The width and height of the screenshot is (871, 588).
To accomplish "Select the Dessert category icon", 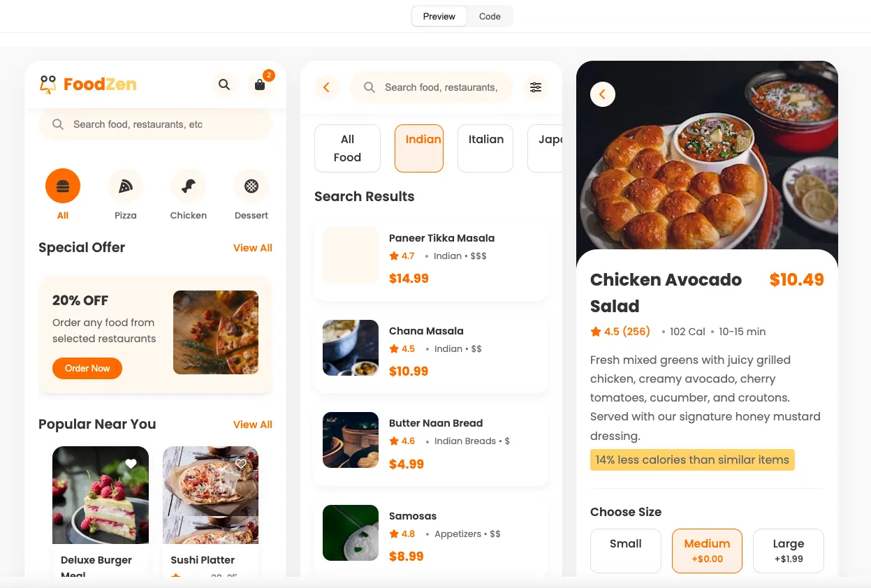I will pos(251,186).
